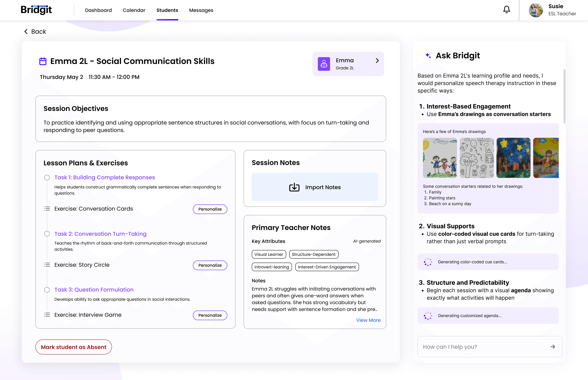
Task: Click 'Generating color-coded cue cards...' status
Action: (x=472, y=262)
